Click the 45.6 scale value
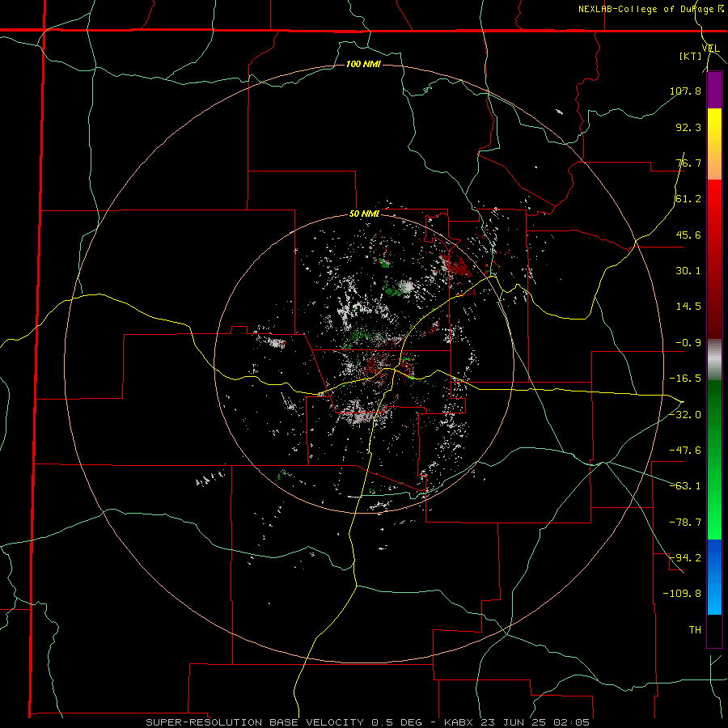 688,235
